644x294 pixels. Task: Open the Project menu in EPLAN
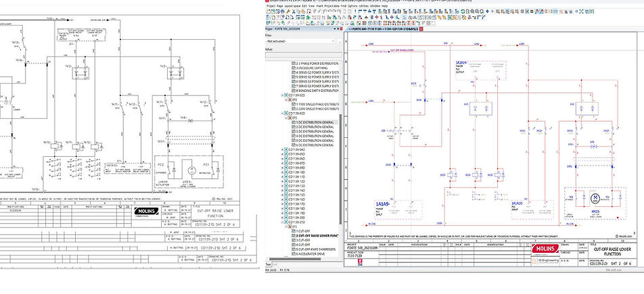(x=271, y=6)
